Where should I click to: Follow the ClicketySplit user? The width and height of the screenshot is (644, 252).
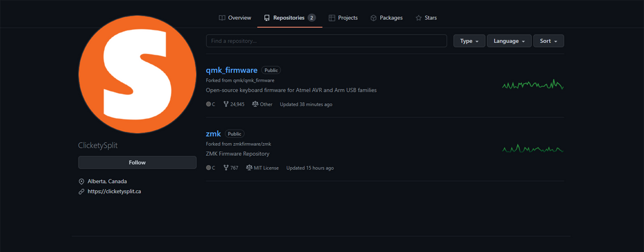137,162
